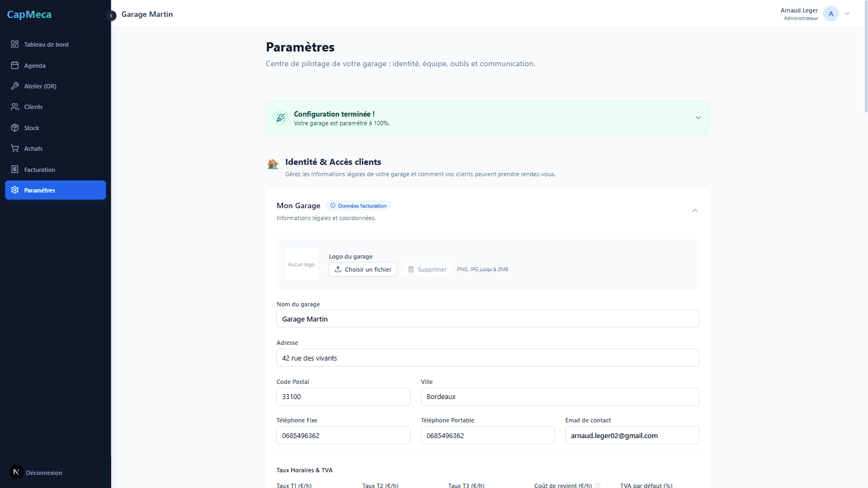
Task: Click the user avatar 'A' icon
Action: (x=831, y=14)
